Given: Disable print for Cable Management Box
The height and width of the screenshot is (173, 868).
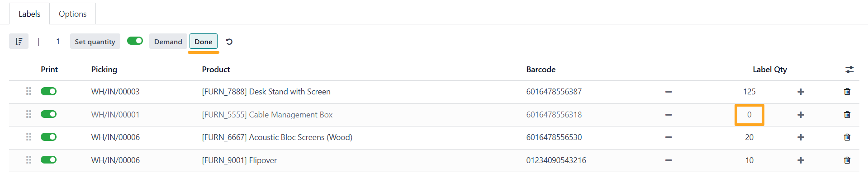Looking at the screenshot, I should point(49,114).
